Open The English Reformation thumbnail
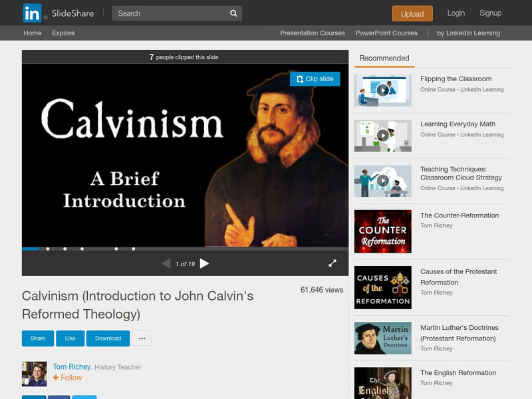 point(383,383)
